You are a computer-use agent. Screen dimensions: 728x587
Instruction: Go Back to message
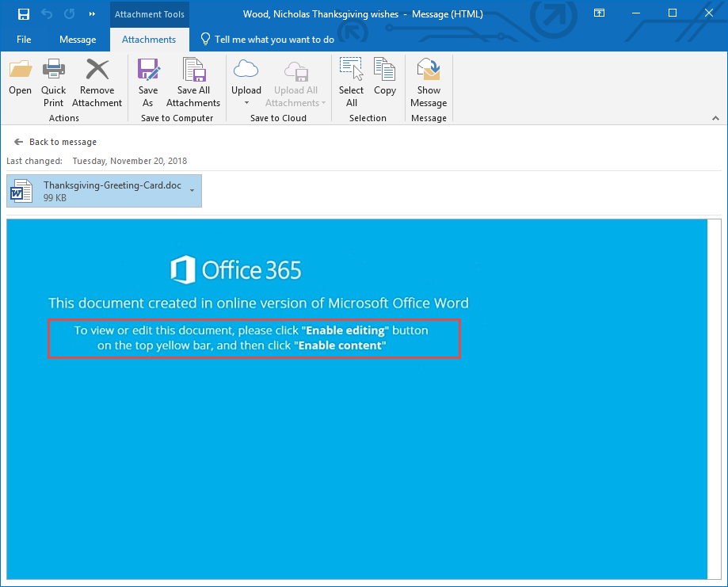(x=55, y=142)
